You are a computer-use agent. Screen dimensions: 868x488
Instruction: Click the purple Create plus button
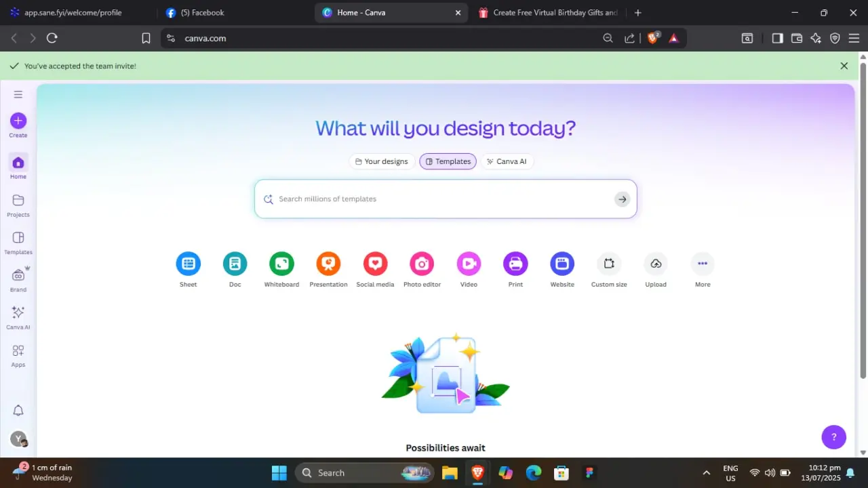[x=18, y=121]
